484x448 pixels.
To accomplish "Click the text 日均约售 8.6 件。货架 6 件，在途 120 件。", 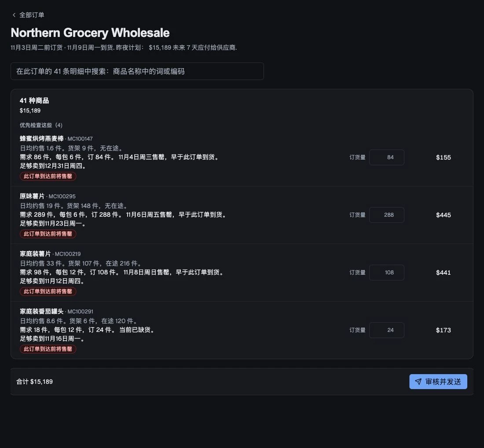I will tap(80, 321).
